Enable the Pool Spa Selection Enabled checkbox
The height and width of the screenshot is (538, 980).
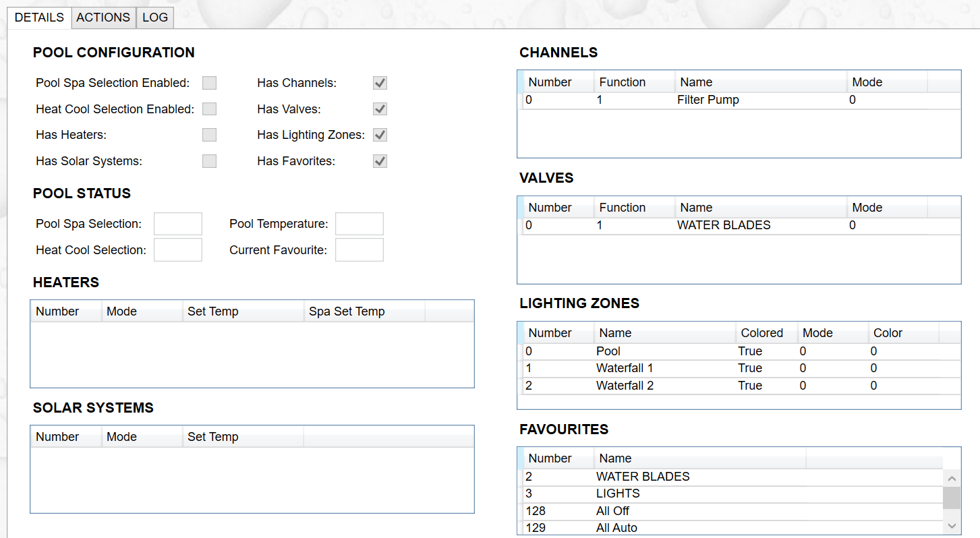209,83
